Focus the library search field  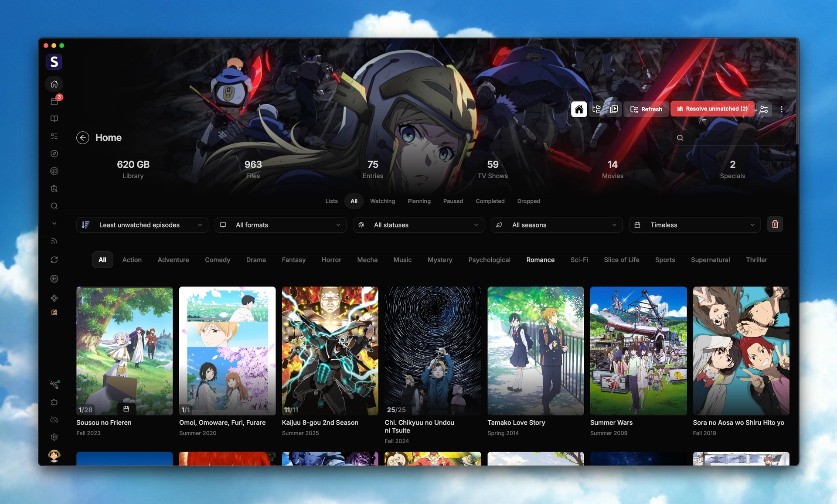730,138
